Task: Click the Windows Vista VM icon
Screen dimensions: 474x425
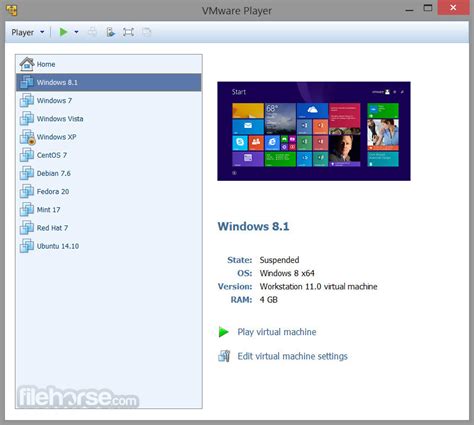Action: pyautogui.click(x=27, y=119)
